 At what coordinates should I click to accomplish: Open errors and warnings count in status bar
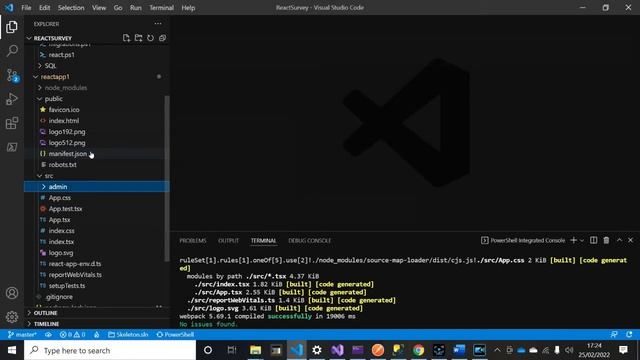[x=73, y=335]
